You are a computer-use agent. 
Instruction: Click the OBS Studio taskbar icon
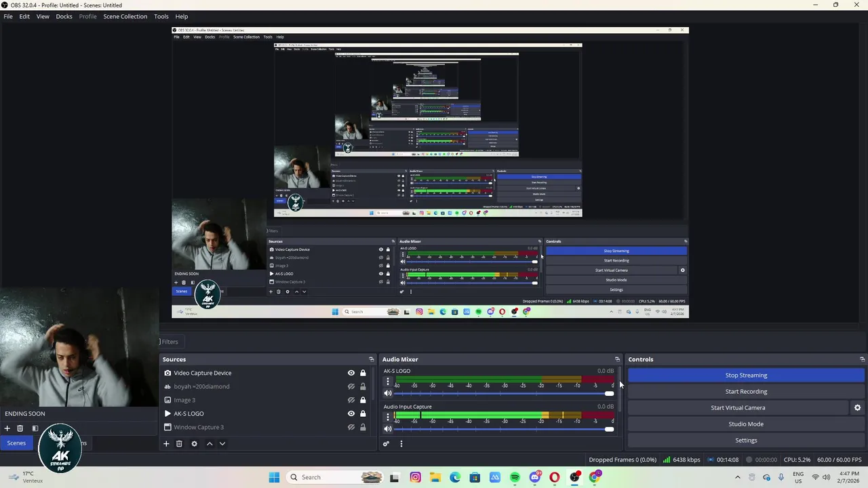point(575,477)
